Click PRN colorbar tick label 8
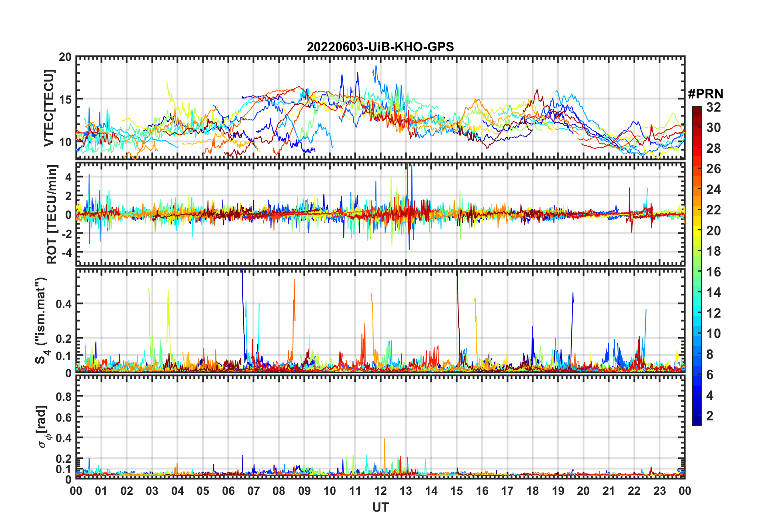Viewport: 761px width, 532px height. point(710,354)
